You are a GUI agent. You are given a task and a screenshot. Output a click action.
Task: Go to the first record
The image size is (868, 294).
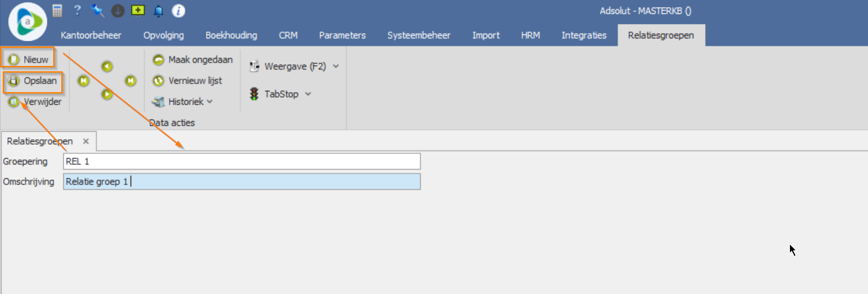84,81
